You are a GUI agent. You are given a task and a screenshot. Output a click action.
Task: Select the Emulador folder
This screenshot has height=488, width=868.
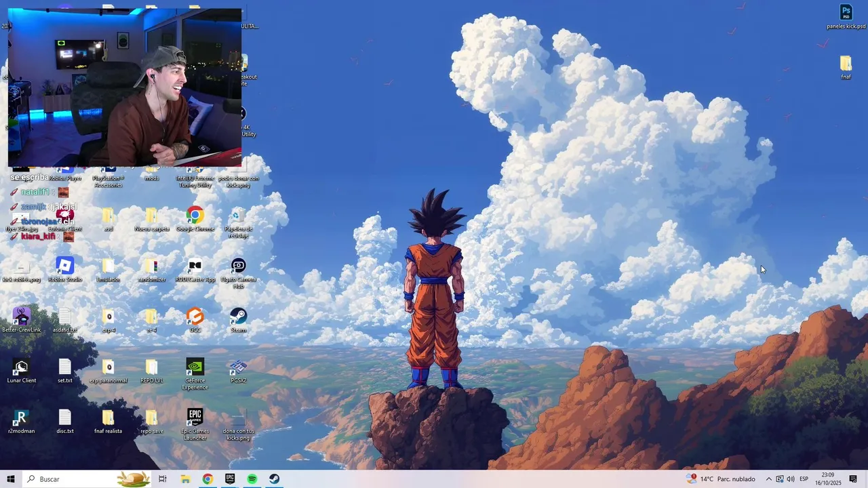point(108,270)
